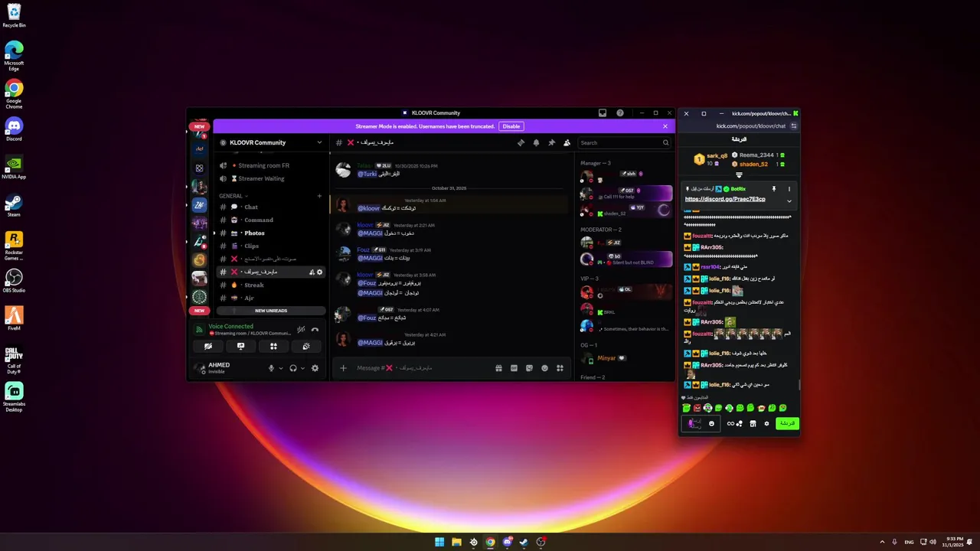Open the Chat text channel

tap(271, 207)
